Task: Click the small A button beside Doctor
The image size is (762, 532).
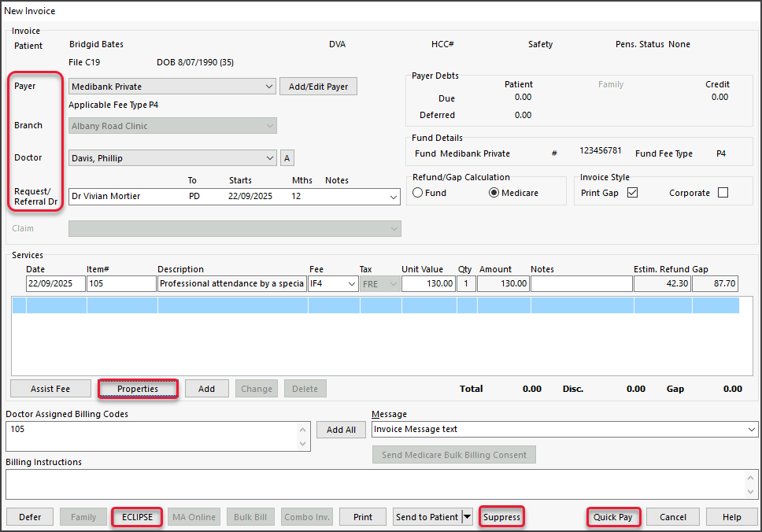Action: [287, 158]
